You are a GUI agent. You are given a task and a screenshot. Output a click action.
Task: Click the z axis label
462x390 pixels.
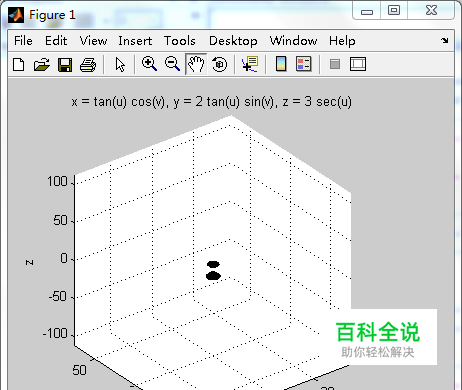coord(29,262)
